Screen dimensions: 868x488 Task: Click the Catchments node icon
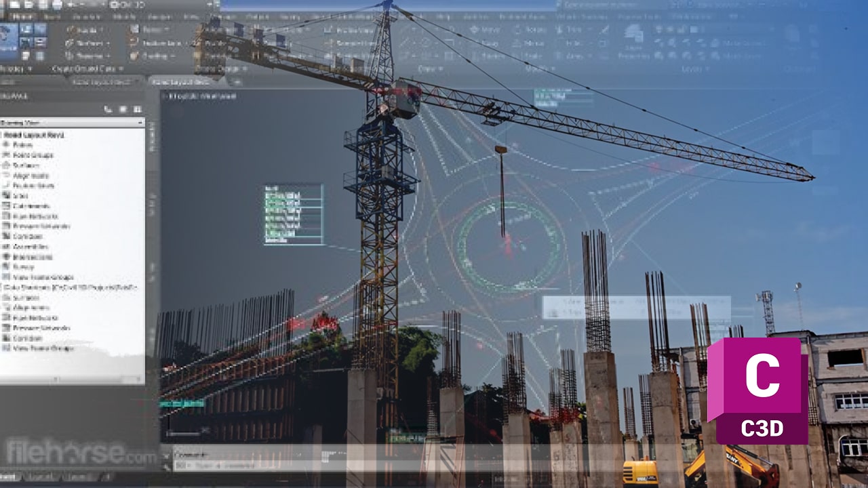point(6,206)
